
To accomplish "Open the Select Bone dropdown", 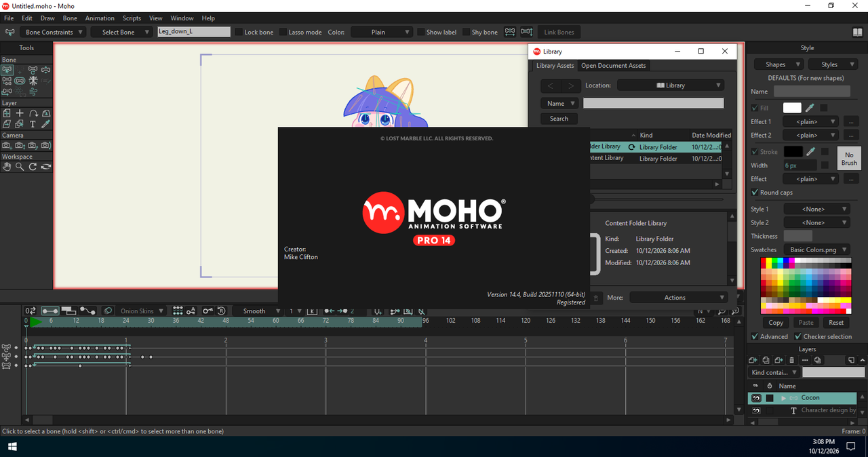I will (x=123, y=32).
